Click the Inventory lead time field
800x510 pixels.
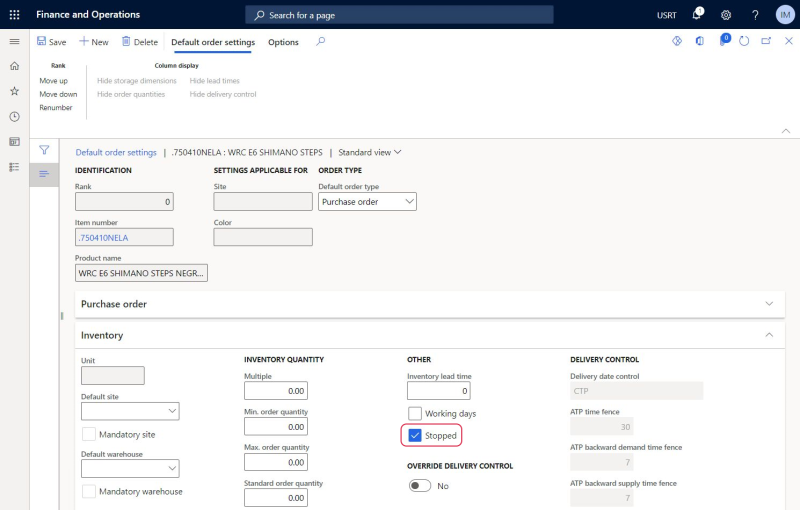(439, 391)
